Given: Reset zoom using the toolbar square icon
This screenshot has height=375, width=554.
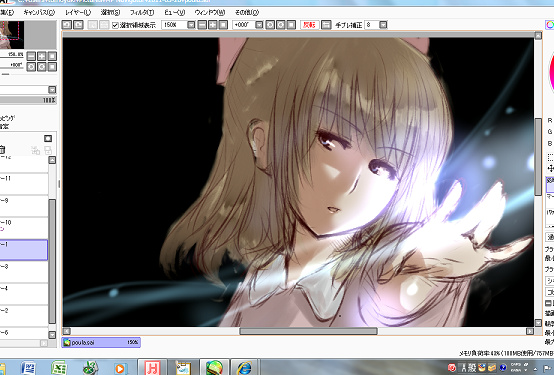Looking at the screenshot, I should [223, 25].
